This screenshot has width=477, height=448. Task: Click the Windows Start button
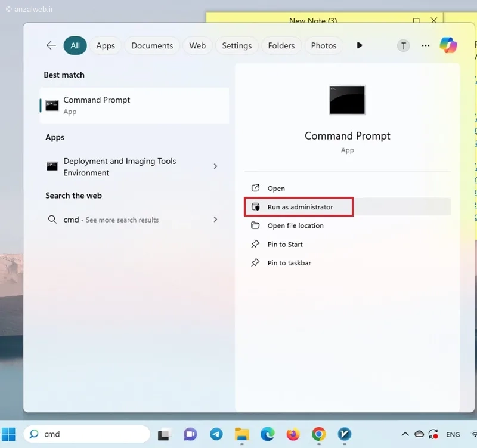coord(8,434)
